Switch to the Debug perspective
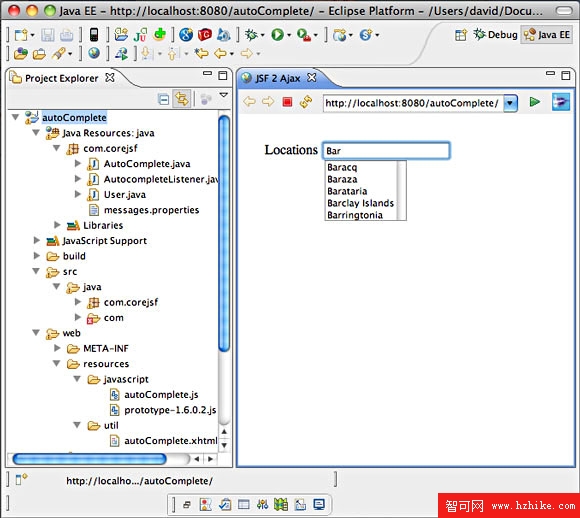The image size is (580, 518). pyautogui.click(x=495, y=35)
